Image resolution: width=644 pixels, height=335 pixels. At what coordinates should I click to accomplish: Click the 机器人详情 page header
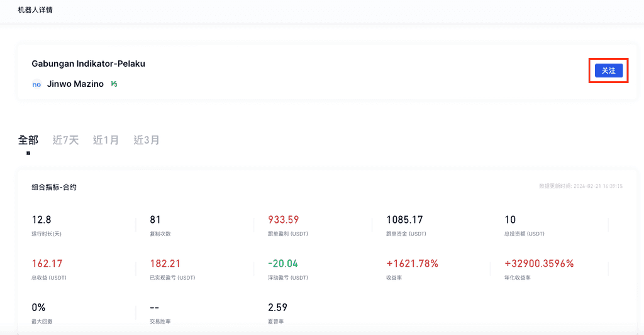point(35,10)
